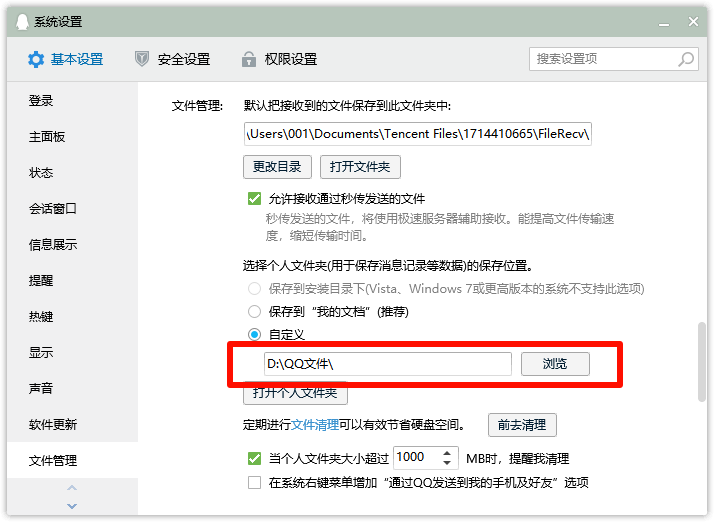Click the QQ penguin logo in title bar

22,21
